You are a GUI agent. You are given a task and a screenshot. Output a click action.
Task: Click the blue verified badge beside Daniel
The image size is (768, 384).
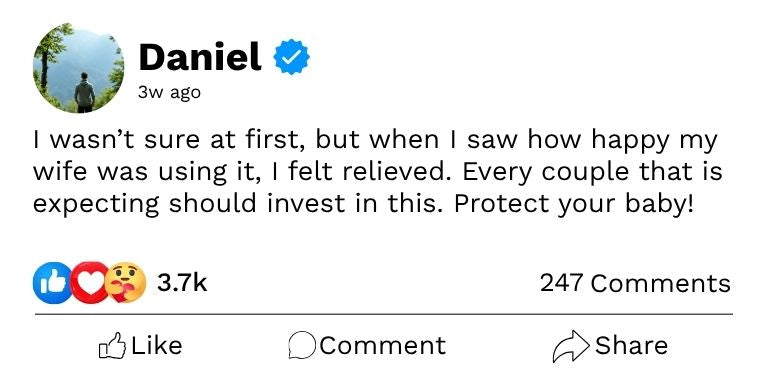click(x=291, y=57)
